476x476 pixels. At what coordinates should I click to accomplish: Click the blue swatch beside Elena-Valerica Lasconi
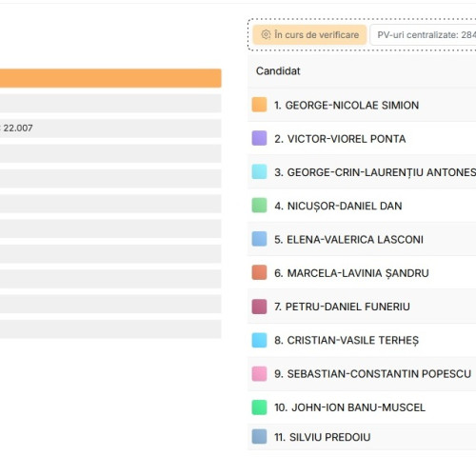259,239
